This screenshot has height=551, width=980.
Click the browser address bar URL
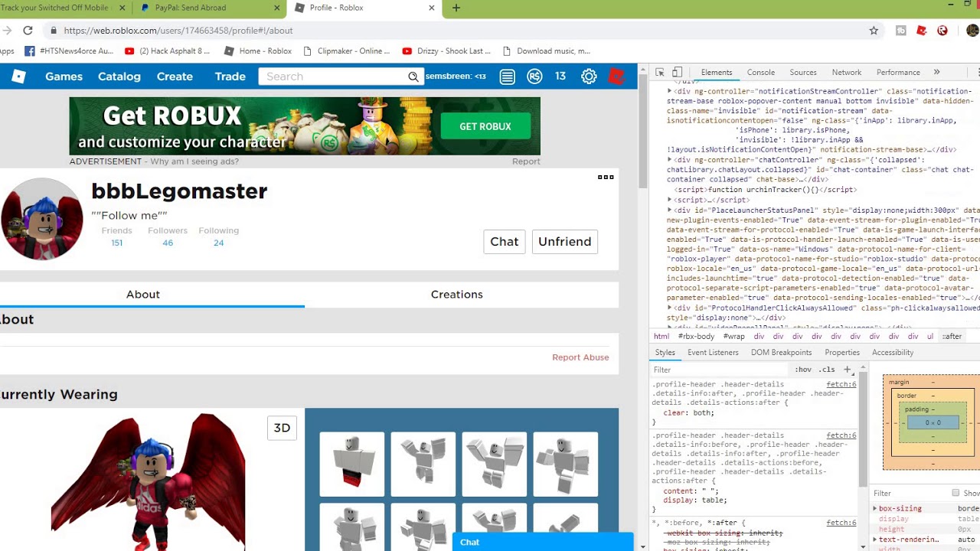point(178,31)
